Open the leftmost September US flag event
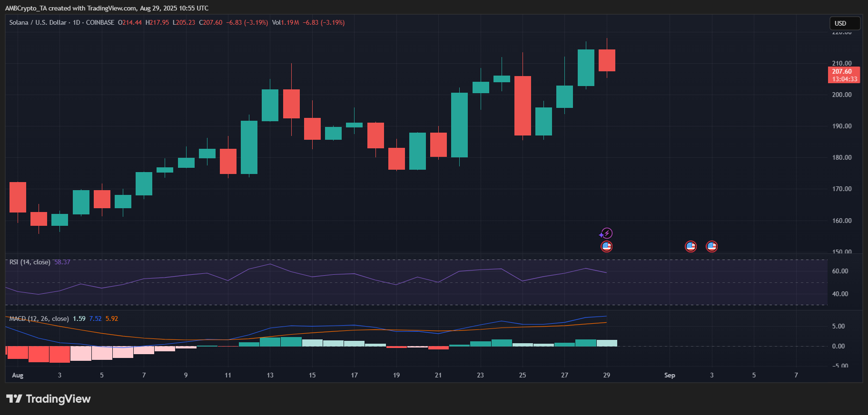868x415 pixels. [x=690, y=246]
